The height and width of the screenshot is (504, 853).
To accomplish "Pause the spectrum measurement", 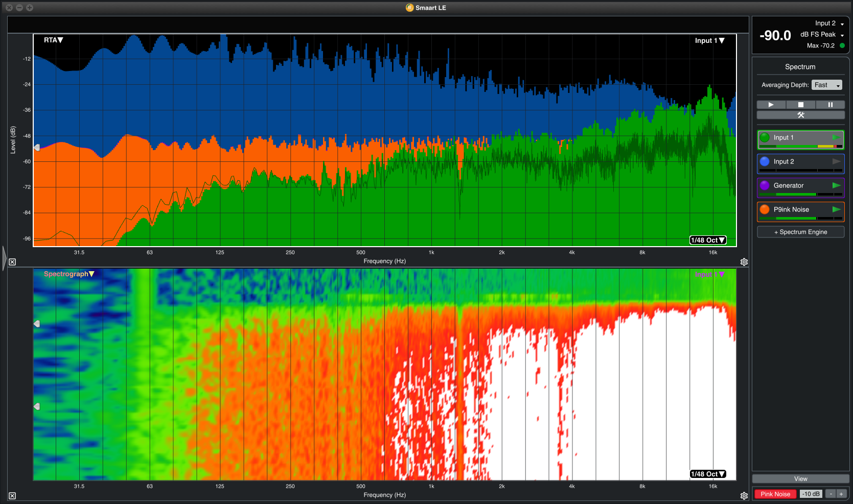I will coord(830,105).
